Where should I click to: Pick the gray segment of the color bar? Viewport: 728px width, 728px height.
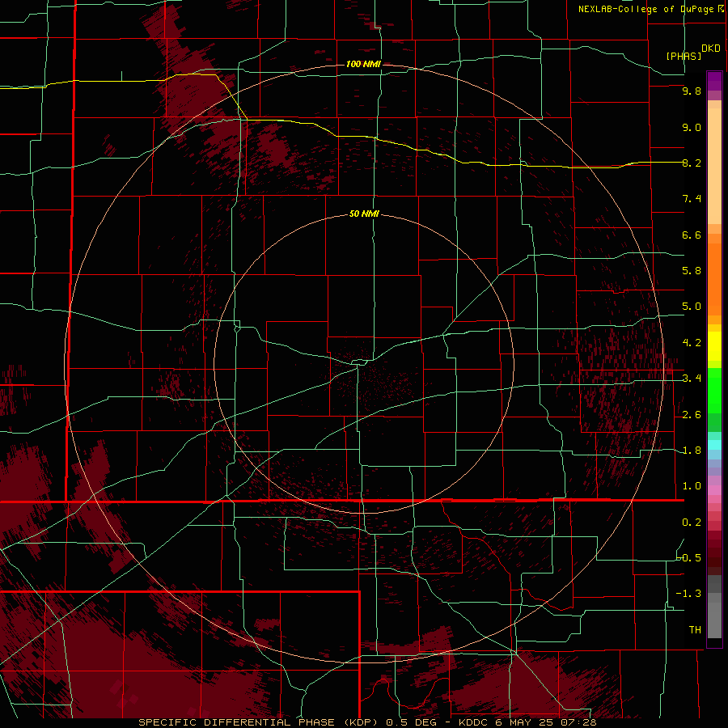point(714,607)
